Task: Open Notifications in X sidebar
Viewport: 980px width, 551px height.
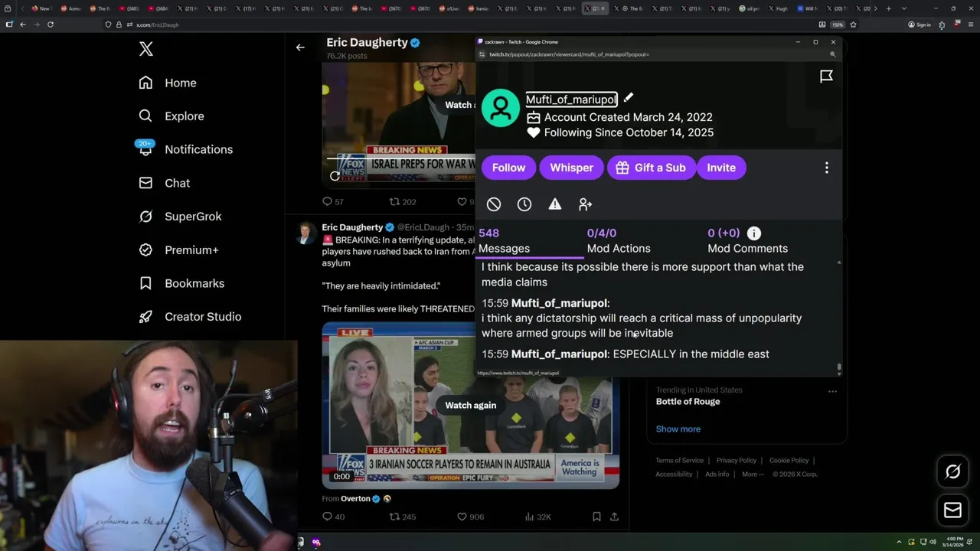Action: (x=185, y=149)
